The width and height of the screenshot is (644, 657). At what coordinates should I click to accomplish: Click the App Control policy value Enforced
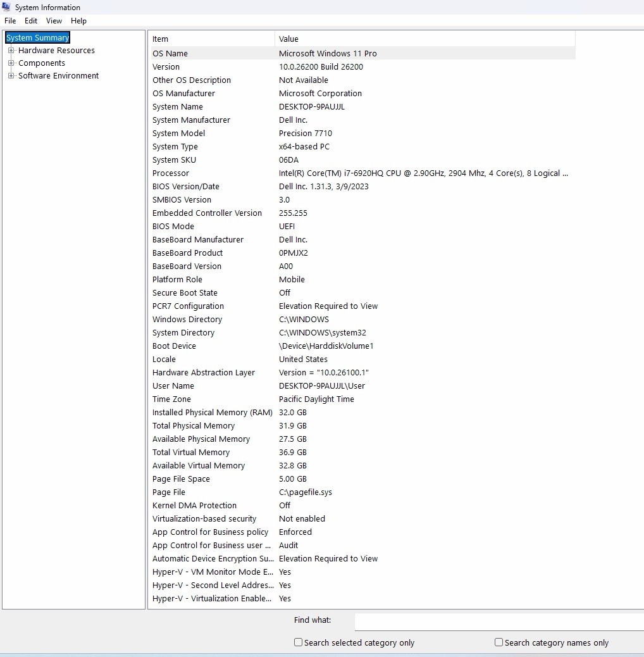[295, 532]
